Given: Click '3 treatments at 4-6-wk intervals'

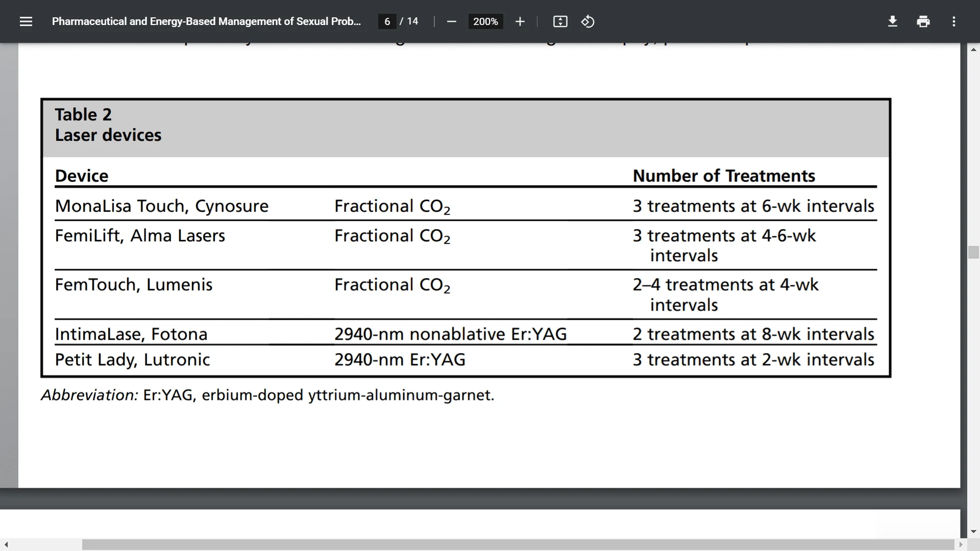Looking at the screenshot, I should [724, 245].
